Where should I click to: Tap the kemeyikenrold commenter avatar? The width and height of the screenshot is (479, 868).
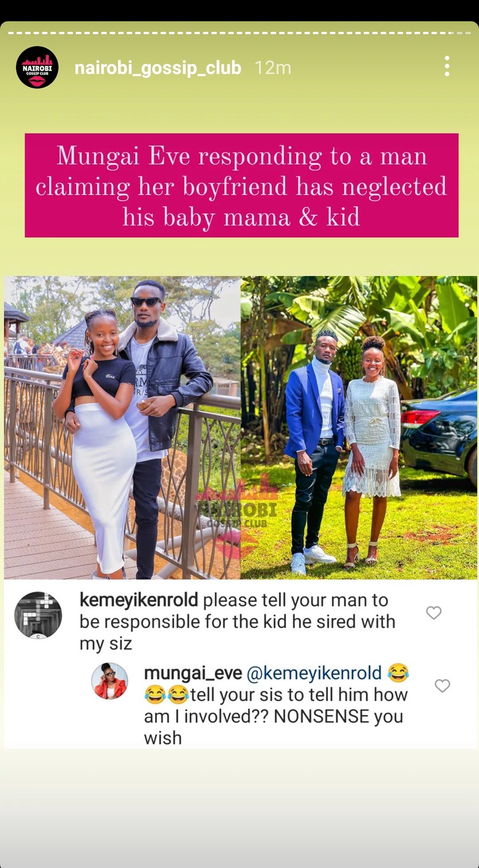click(38, 615)
